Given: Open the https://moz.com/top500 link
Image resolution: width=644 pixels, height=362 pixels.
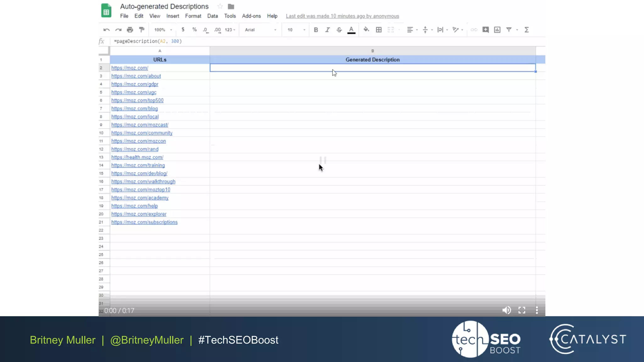Looking at the screenshot, I should [x=137, y=100].
